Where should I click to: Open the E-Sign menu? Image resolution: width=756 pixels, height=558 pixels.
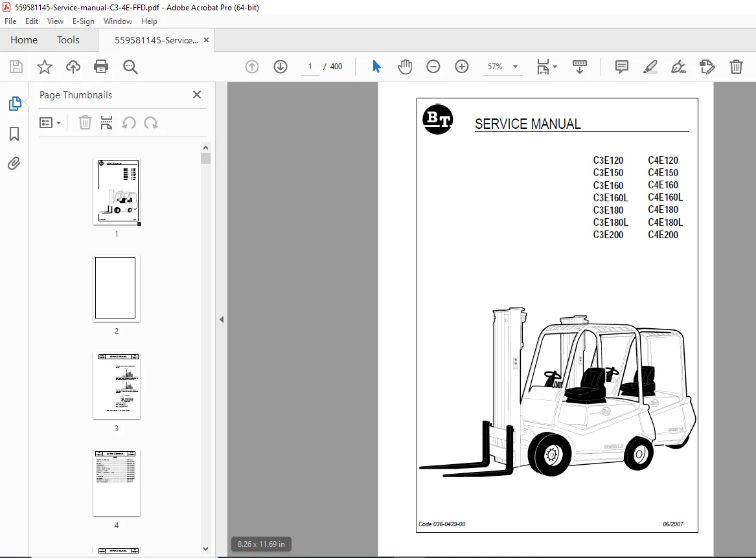[84, 21]
